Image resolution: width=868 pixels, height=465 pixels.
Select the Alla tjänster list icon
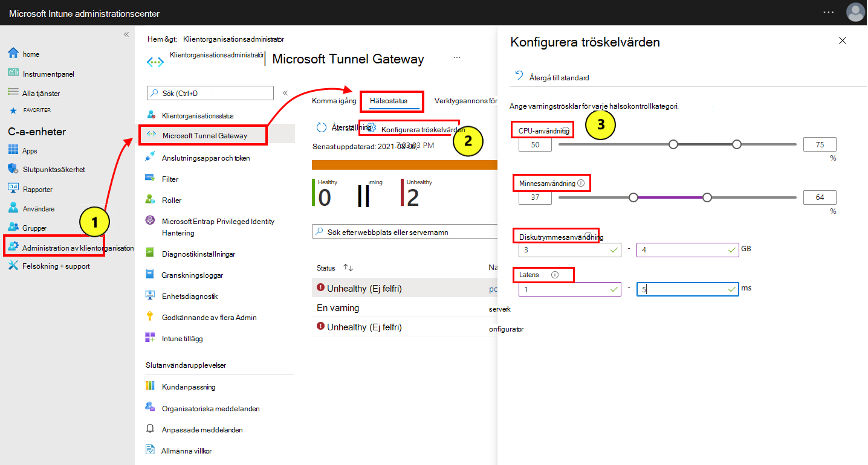click(13, 92)
